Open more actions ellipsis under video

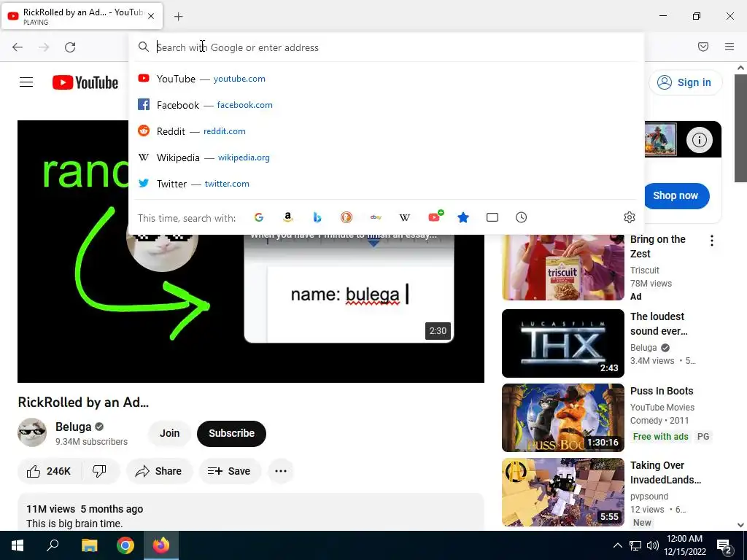[x=281, y=471]
